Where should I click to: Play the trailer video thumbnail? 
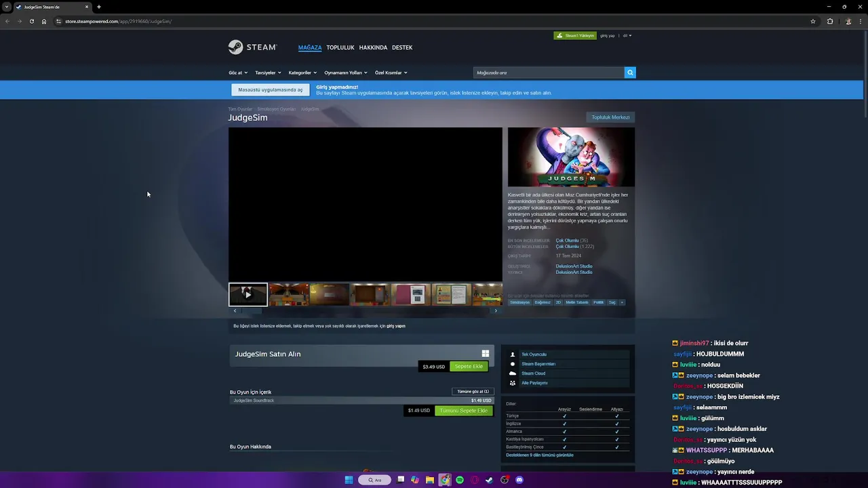point(248,295)
